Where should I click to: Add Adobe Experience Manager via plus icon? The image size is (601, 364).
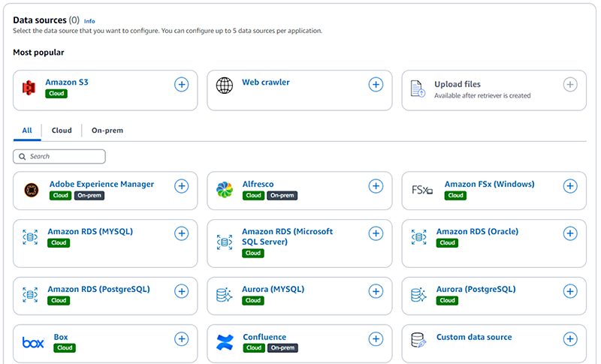pyautogui.click(x=182, y=186)
